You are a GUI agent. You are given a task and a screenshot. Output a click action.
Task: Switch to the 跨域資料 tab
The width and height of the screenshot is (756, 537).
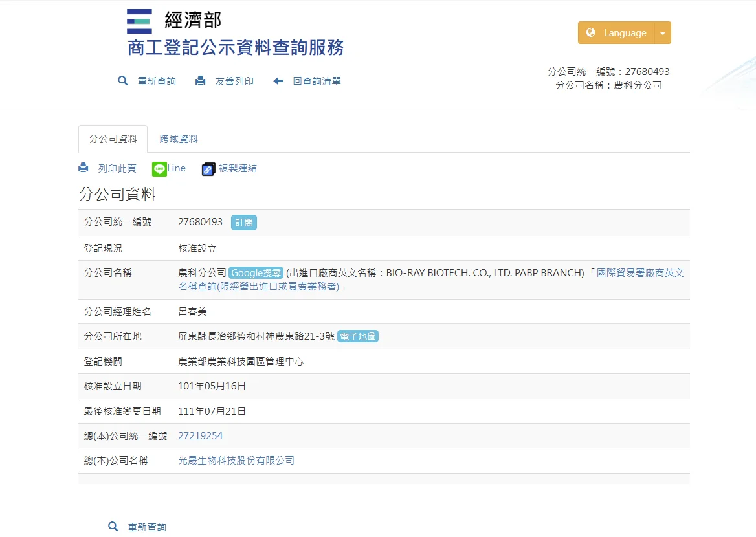click(179, 139)
